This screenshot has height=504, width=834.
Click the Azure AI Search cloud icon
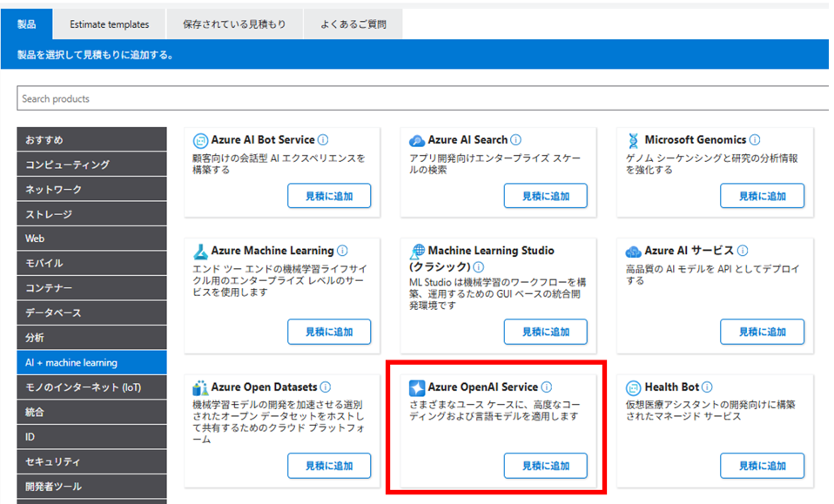tap(417, 140)
